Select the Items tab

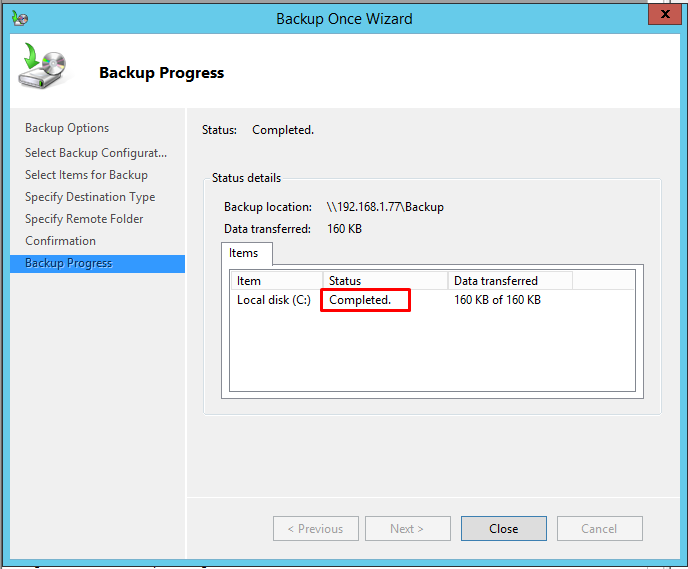[x=247, y=254]
